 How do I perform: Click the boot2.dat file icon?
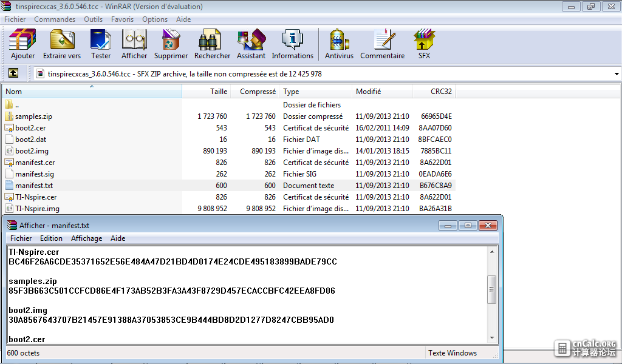(x=9, y=139)
